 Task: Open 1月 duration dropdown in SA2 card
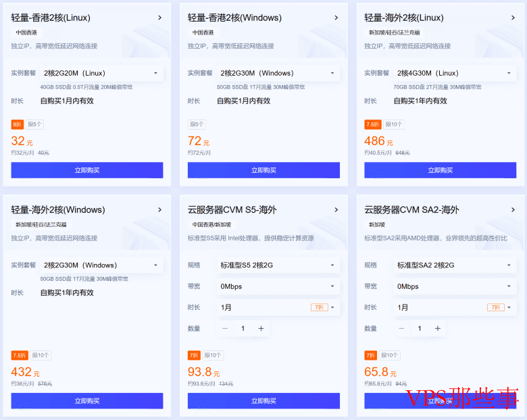[455, 307]
